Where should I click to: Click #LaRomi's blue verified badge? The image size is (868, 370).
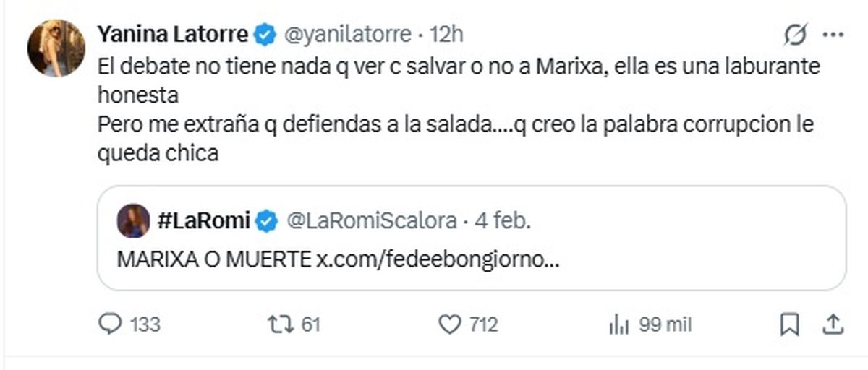[x=267, y=220]
